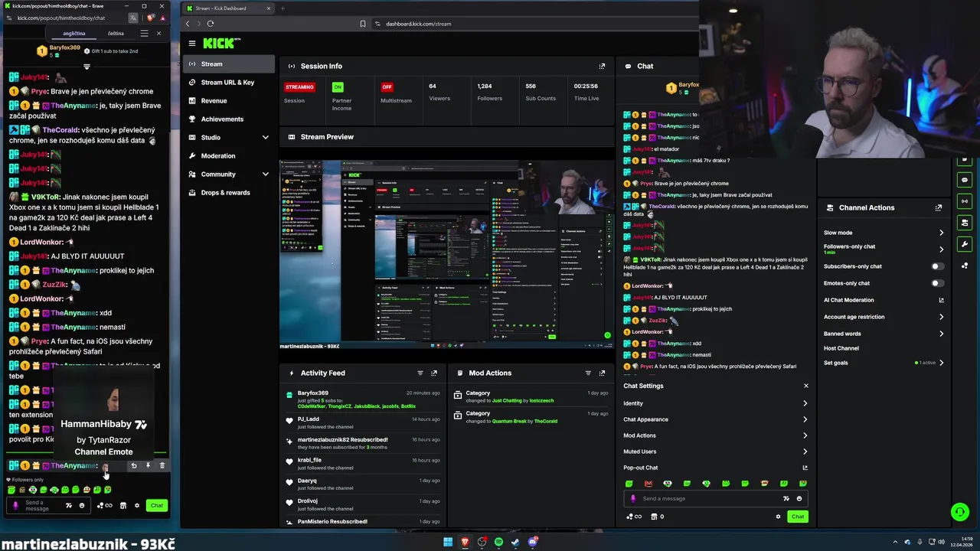Switch to the Stream - Kick Dashboard browser tab

coord(228,8)
